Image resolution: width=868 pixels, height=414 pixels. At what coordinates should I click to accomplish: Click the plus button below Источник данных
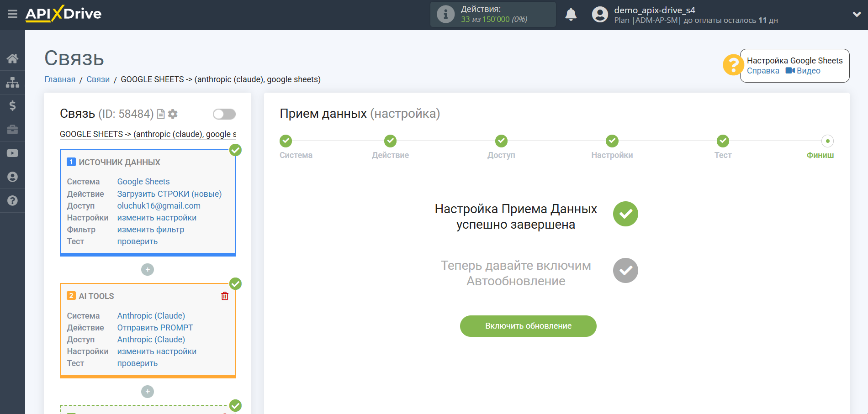(x=147, y=270)
